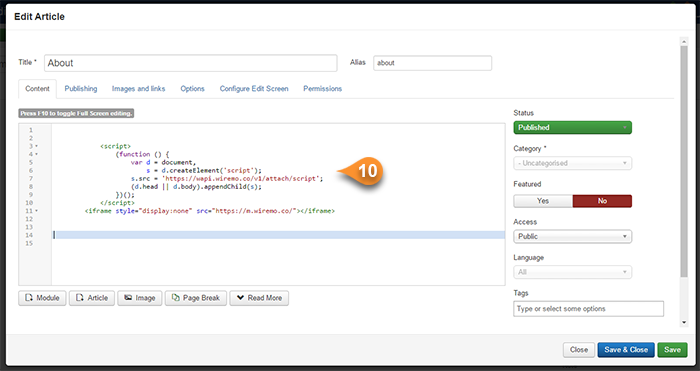The height and width of the screenshot is (371, 700).
Task: Click the scrollbar up arrow
Action: 683,42
